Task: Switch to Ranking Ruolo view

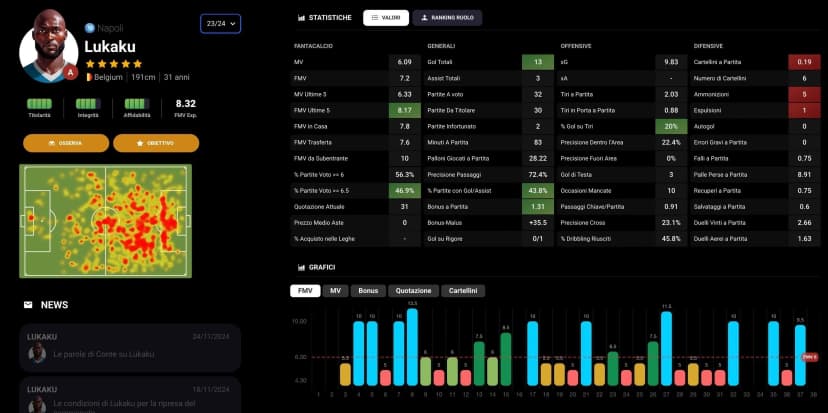Action: 448,18
